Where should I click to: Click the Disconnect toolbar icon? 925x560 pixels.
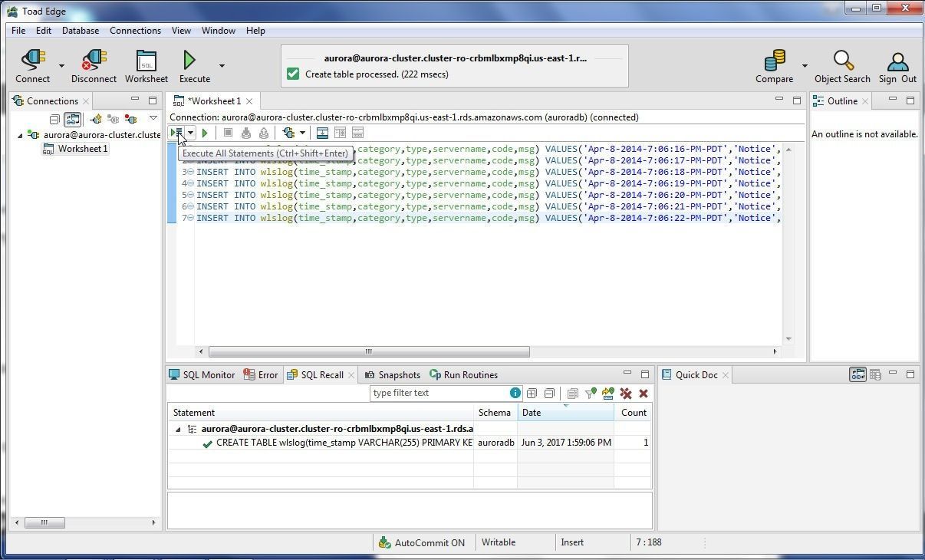coord(94,61)
